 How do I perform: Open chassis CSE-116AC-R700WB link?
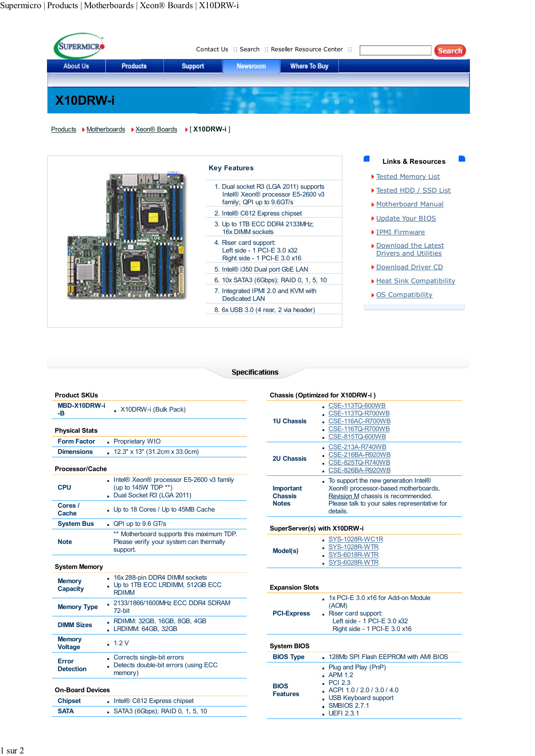(360, 421)
